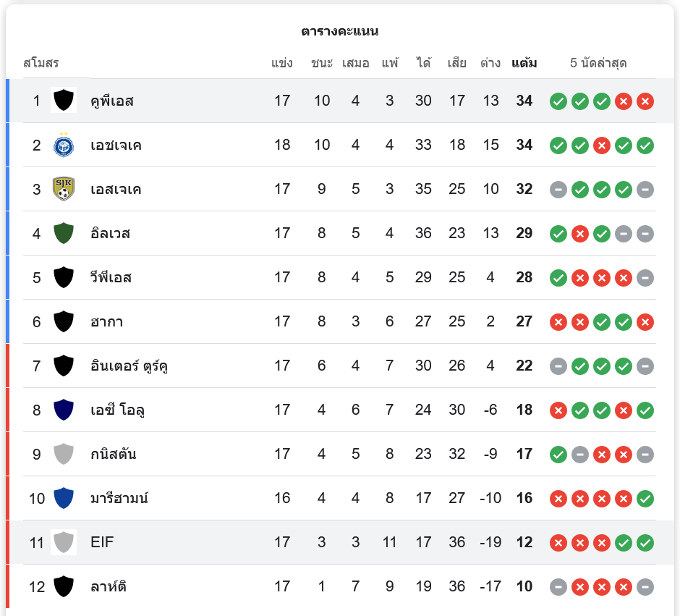Click the HJK club crest icon
The height and width of the screenshot is (616, 680).
tap(64, 145)
